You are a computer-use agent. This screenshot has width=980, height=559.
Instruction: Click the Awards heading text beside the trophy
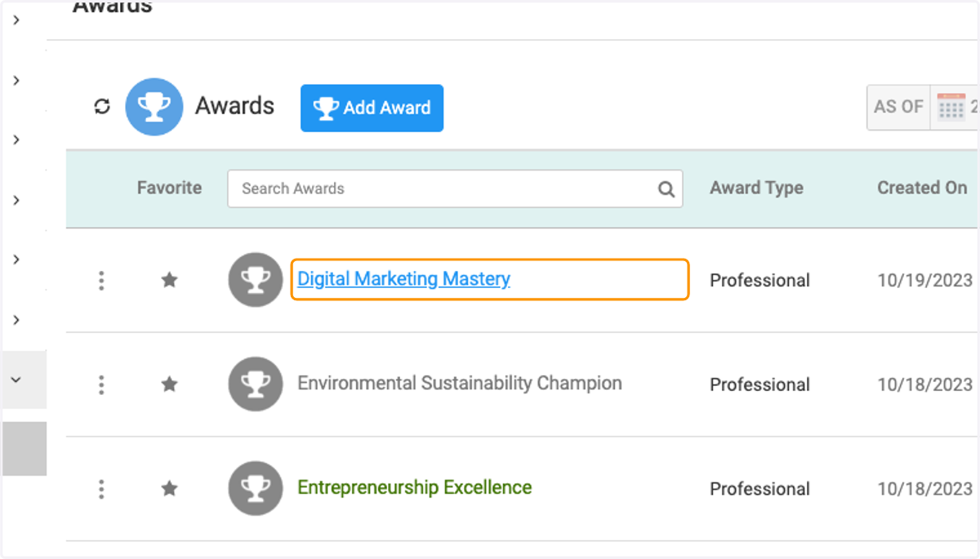click(x=234, y=106)
